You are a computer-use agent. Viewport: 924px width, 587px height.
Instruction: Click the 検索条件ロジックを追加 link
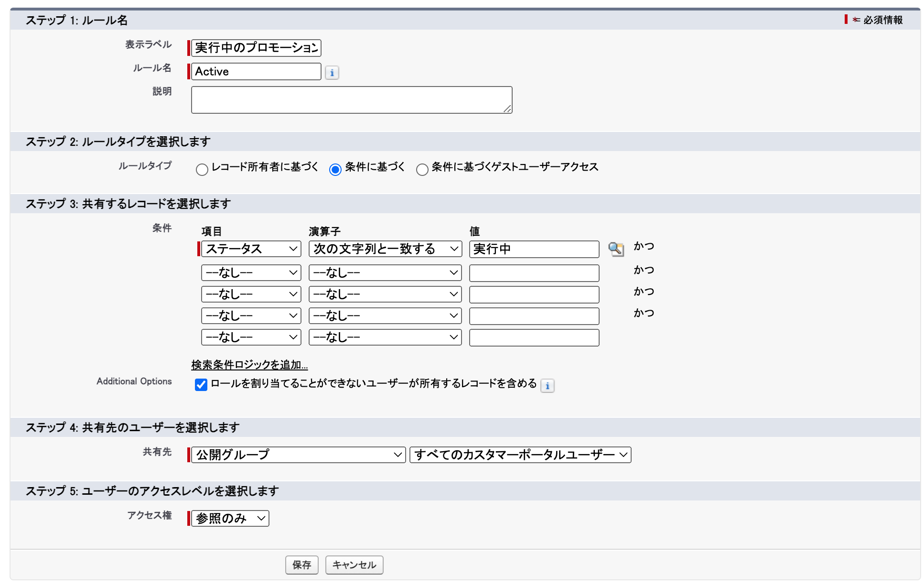(249, 365)
